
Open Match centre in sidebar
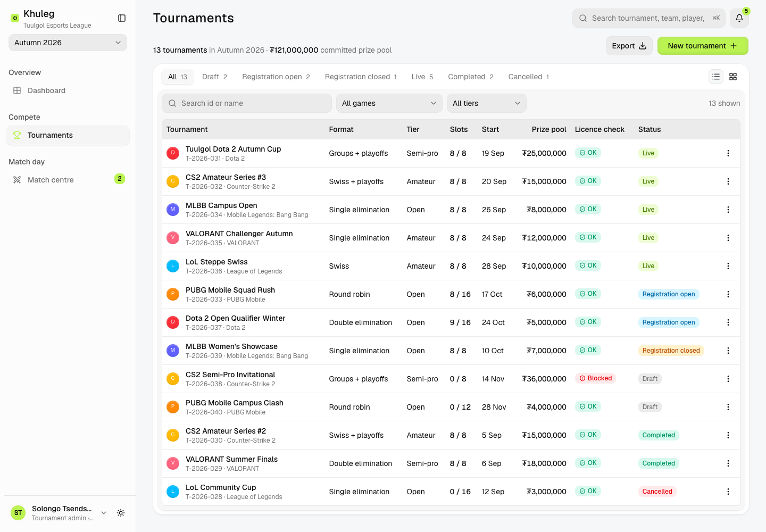tap(68, 180)
